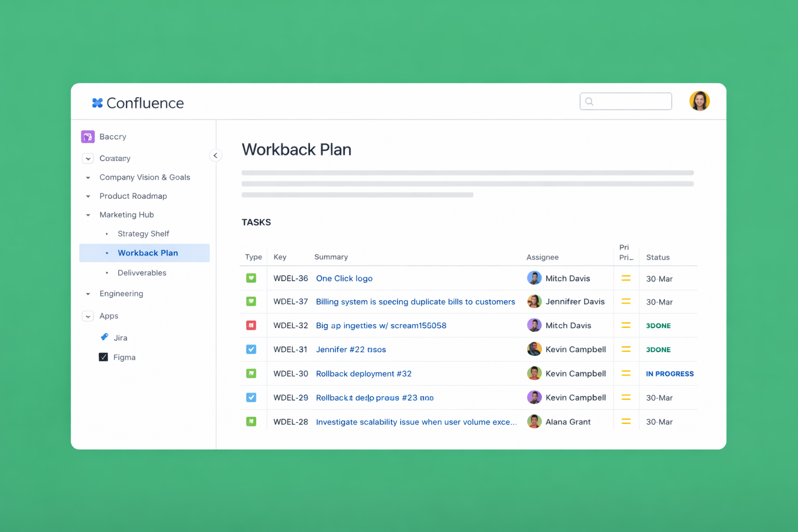Check the WDEL-31 task checkbox

coord(252,349)
